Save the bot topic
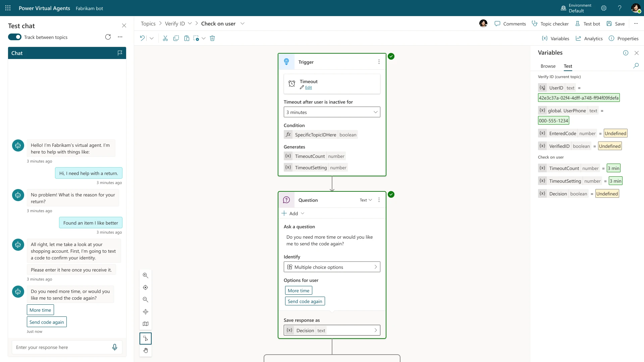The width and height of the screenshot is (644, 362). point(615,23)
